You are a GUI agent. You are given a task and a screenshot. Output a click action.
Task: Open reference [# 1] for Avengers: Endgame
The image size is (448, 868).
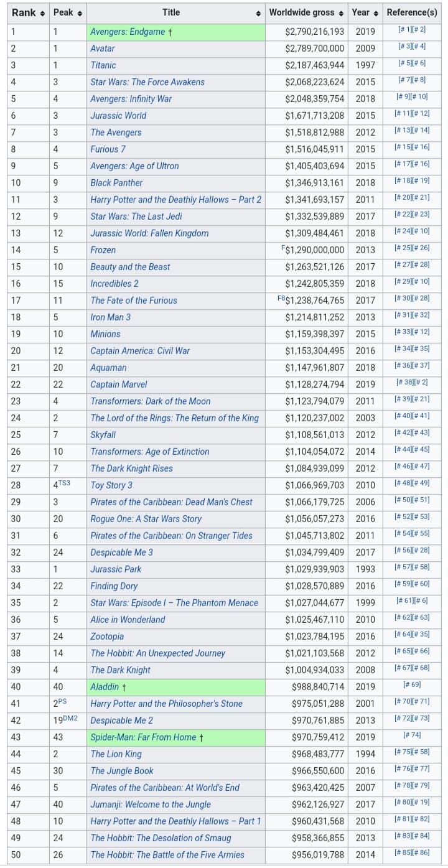tap(404, 30)
